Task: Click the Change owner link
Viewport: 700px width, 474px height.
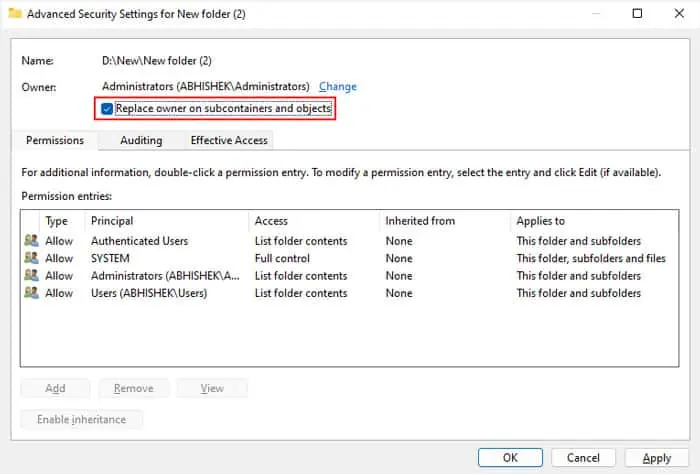Action: tap(338, 87)
